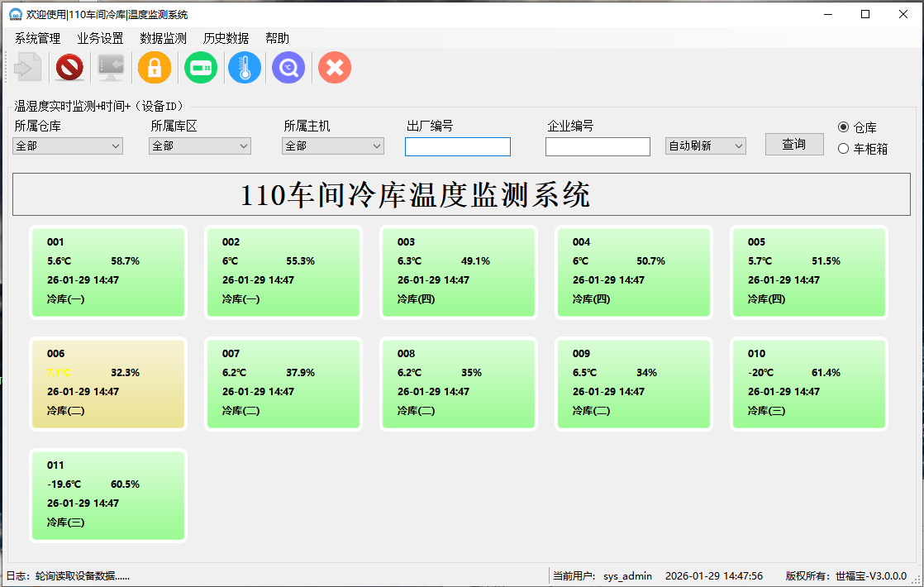The width and height of the screenshot is (924, 587).
Task: Open the 自动刷新 dropdown
Action: coord(705,146)
